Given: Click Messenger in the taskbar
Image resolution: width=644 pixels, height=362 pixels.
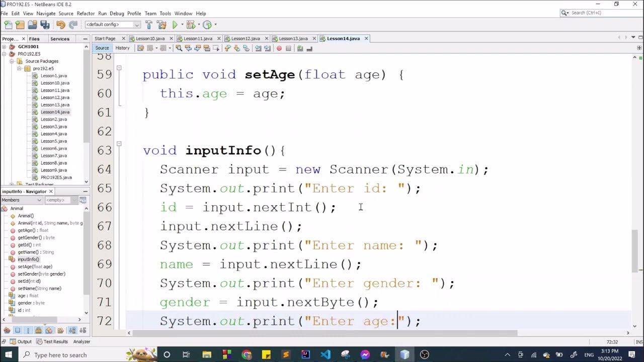Looking at the screenshot, I should pos(365,354).
